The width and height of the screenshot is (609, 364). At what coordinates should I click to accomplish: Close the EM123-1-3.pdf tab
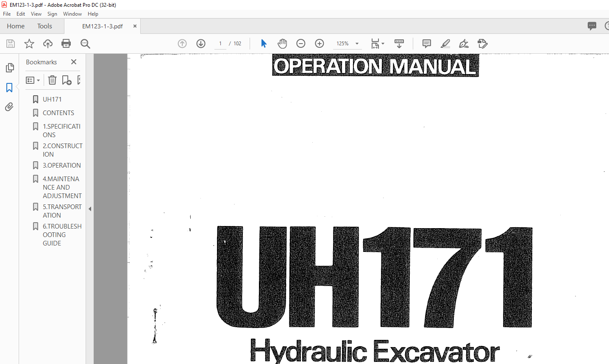pyautogui.click(x=135, y=26)
